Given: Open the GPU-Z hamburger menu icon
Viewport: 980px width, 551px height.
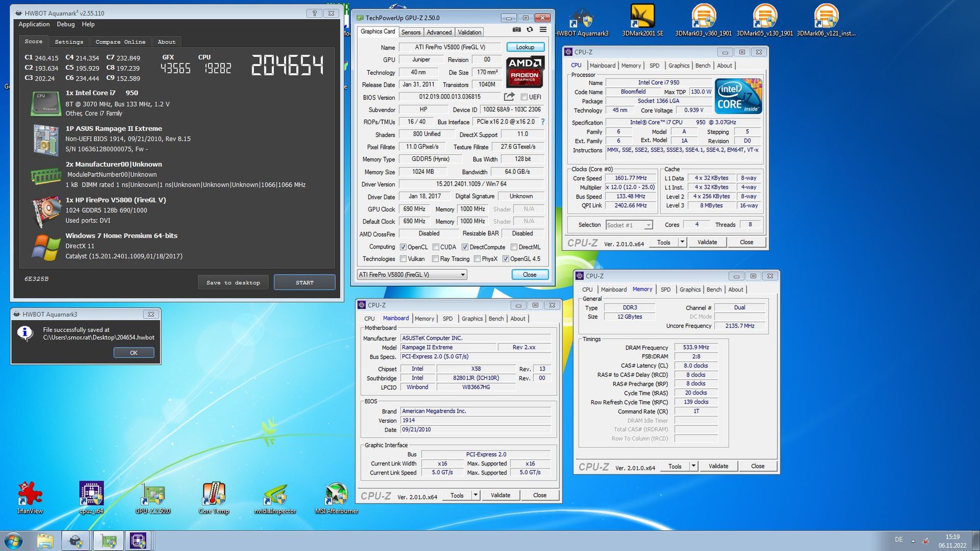Looking at the screenshot, I should [x=543, y=30].
